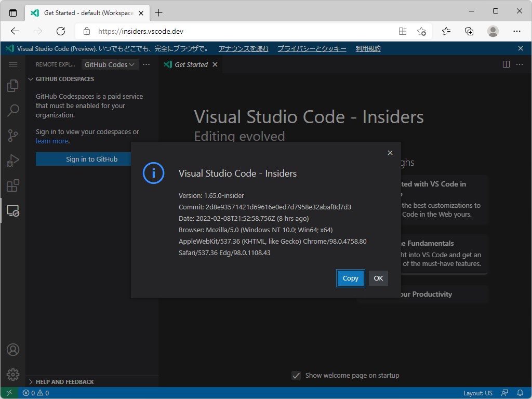Follow the learn more link
Viewport: 532px width, 399px height.
click(x=52, y=141)
